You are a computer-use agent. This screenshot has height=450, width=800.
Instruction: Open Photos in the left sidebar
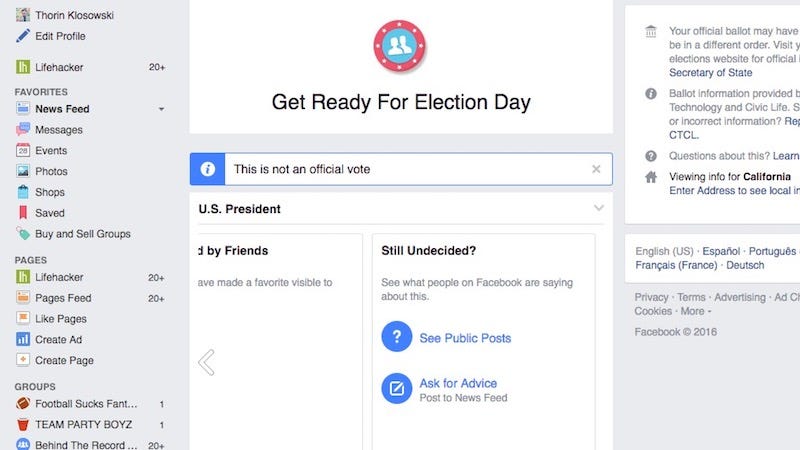click(x=51, y=171)
